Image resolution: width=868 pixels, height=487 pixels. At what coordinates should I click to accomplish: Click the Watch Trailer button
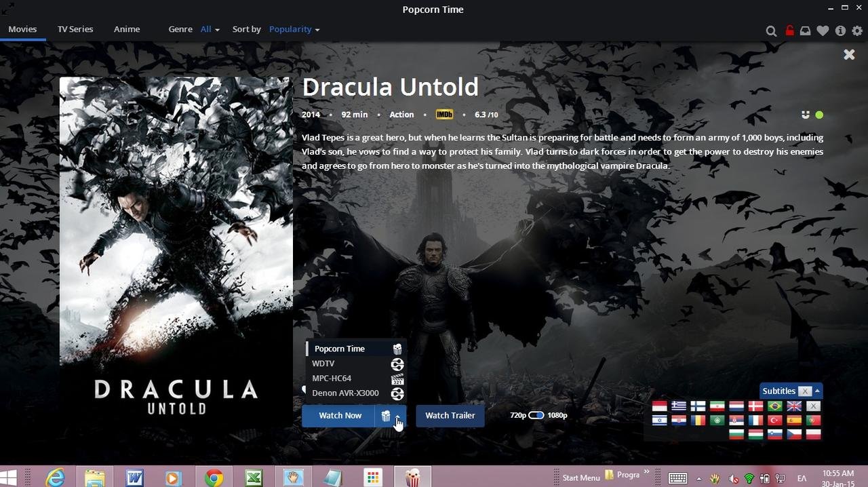pyautogui.click(x=450, y=415)
